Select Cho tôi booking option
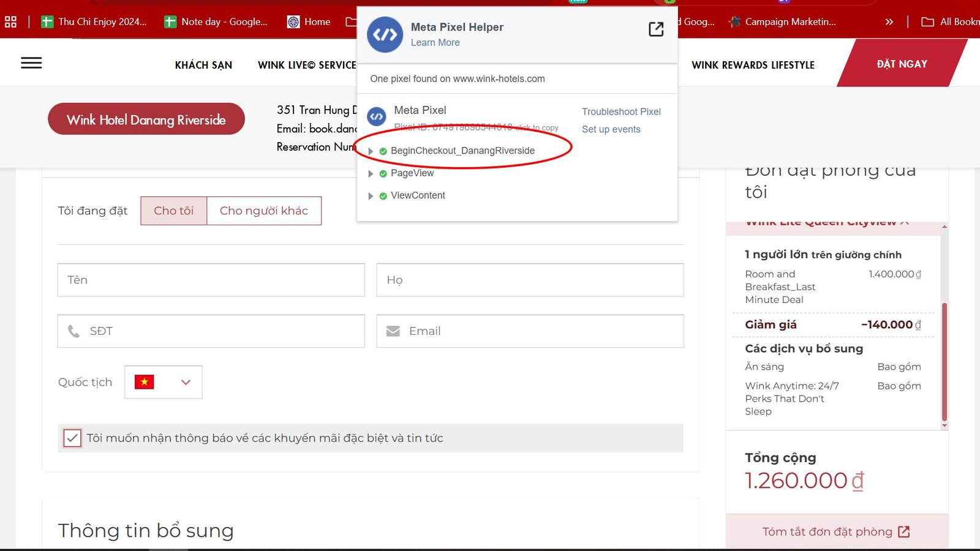This screenshot has width=980, height=551. tap(174, 211)
